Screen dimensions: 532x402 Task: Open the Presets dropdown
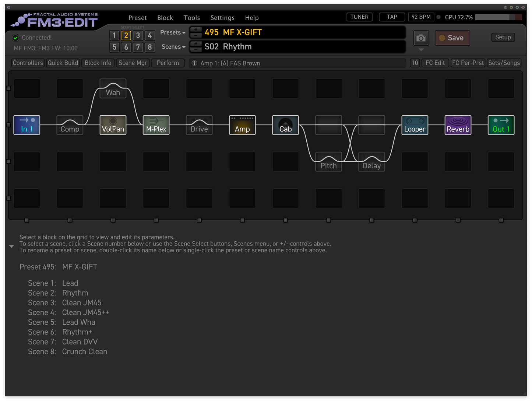click(x=172, y=32)
